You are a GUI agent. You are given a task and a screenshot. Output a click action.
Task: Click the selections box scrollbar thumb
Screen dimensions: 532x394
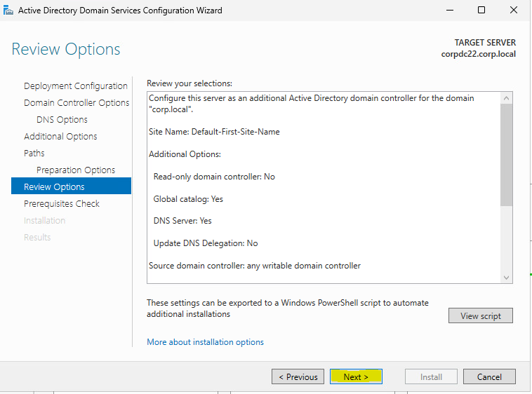(x=506, y=155)
